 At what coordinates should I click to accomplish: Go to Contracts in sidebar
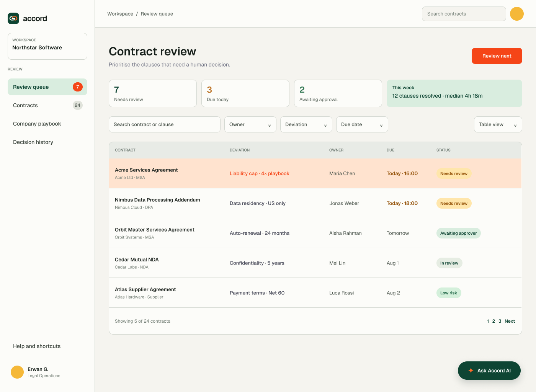pyautogui.click(x=47, y=105)
